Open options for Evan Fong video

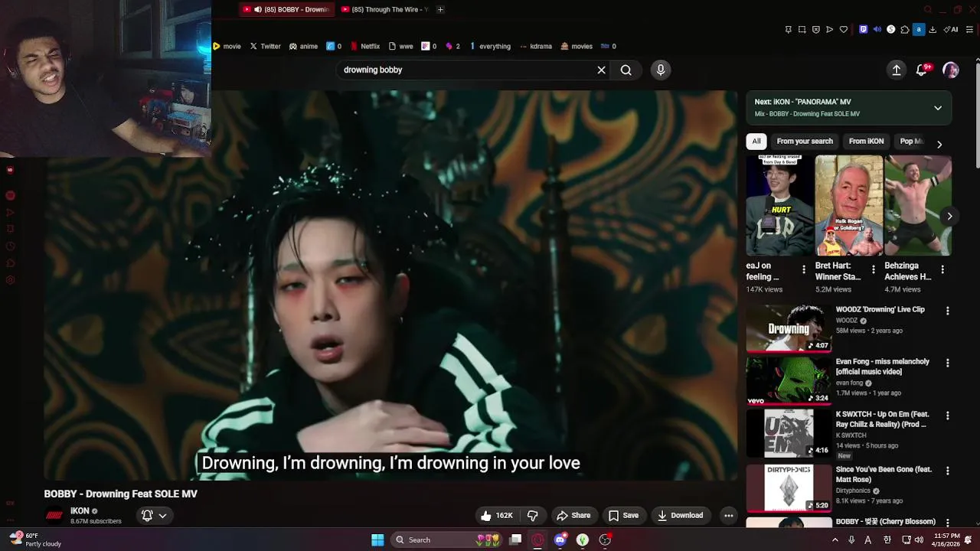click(x=948, y=364)
